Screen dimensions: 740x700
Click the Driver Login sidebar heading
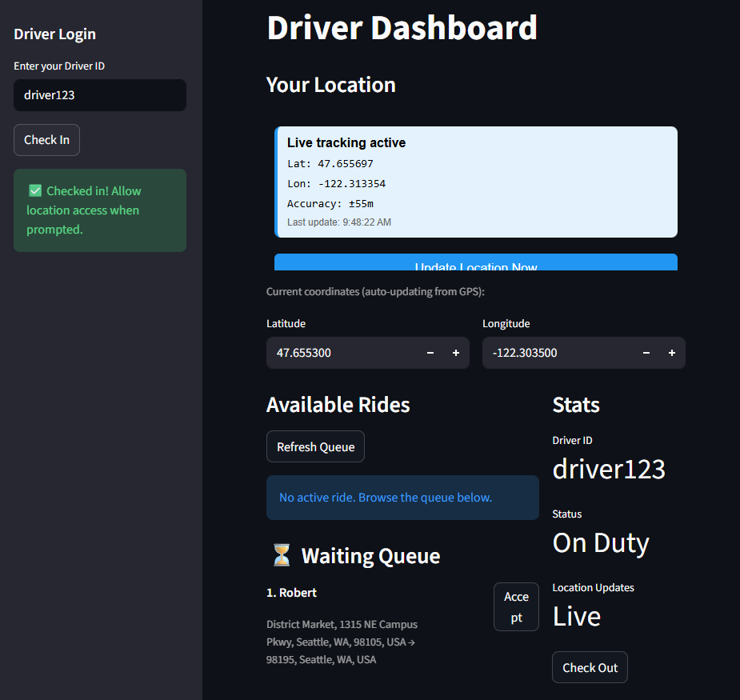point(54,34)
